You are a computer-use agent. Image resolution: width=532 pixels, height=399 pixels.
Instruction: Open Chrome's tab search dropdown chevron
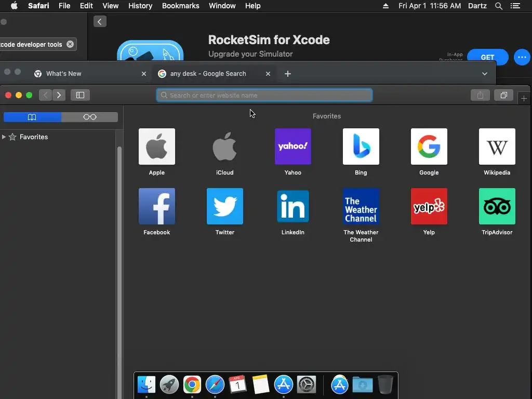pyautogui.click(x=485, y=74)
